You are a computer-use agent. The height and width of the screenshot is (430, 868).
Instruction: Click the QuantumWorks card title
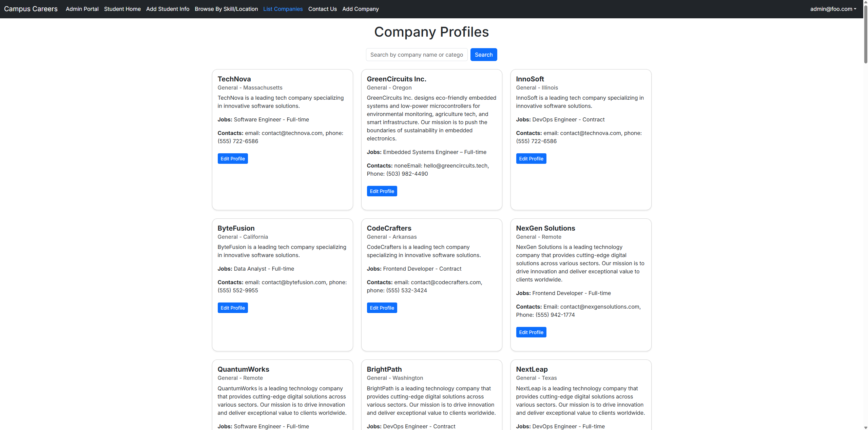coord(243,369)
